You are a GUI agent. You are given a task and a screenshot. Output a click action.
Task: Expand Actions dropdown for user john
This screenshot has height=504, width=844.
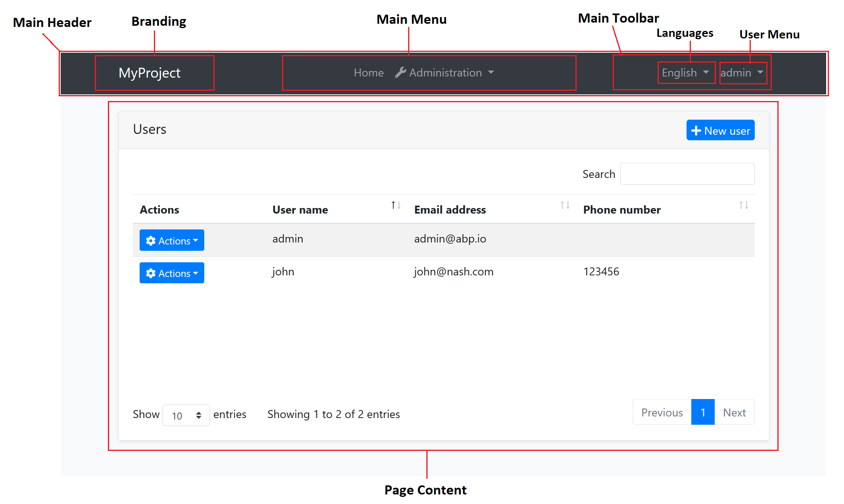(x=172, y=273)
